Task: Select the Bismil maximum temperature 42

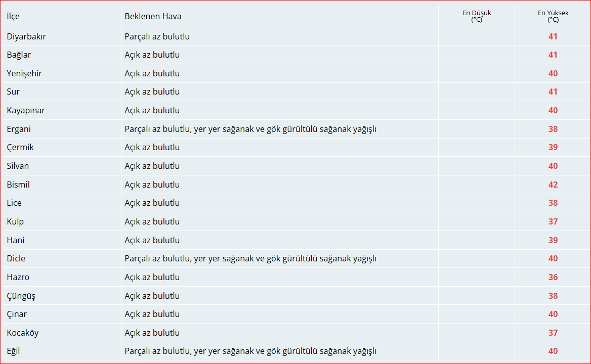Action: (x=553, y=185)
